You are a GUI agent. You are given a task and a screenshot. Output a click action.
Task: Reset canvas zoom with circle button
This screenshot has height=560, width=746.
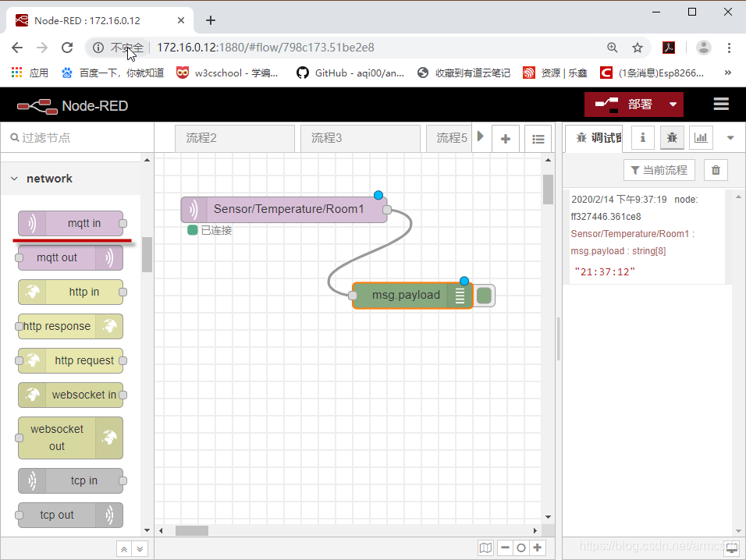coord(521,548)
